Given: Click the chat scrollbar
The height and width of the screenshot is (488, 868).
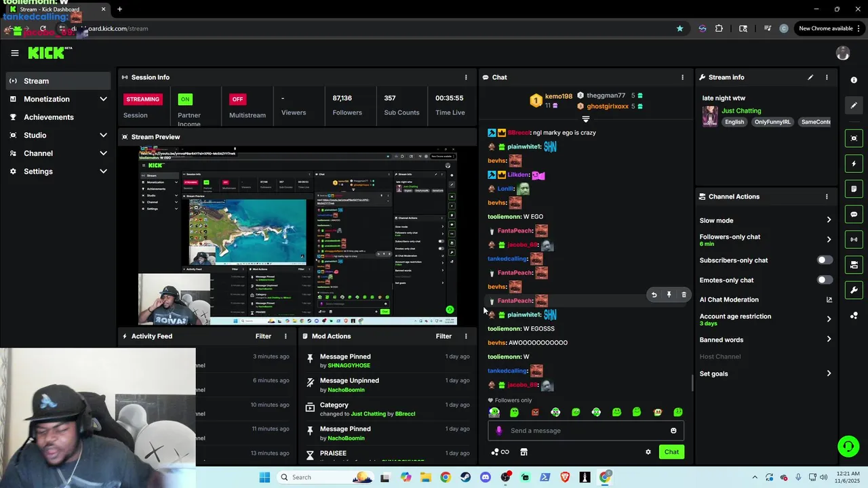Looking at the screenshot, I should (692, 384).
